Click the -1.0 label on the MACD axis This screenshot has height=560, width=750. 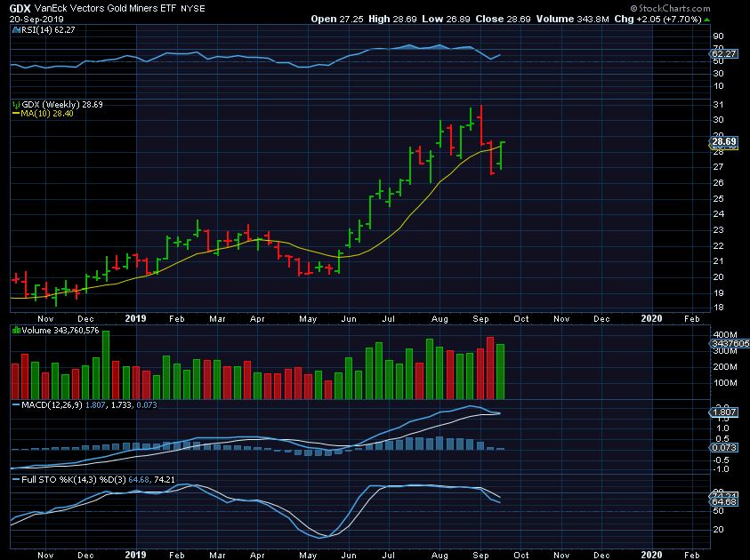pyautogui.click(x=722, y=469)
